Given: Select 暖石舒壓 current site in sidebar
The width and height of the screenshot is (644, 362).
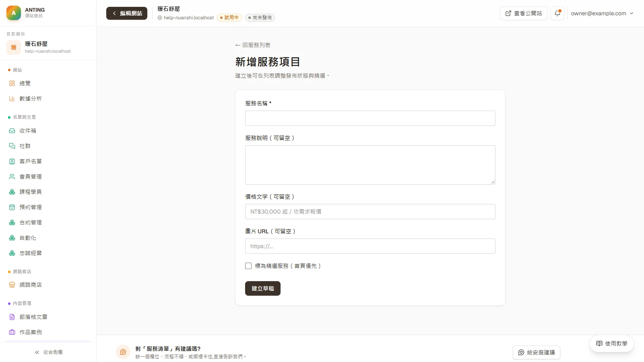Looking at the screenshot, I should click(x=48, y=47).
